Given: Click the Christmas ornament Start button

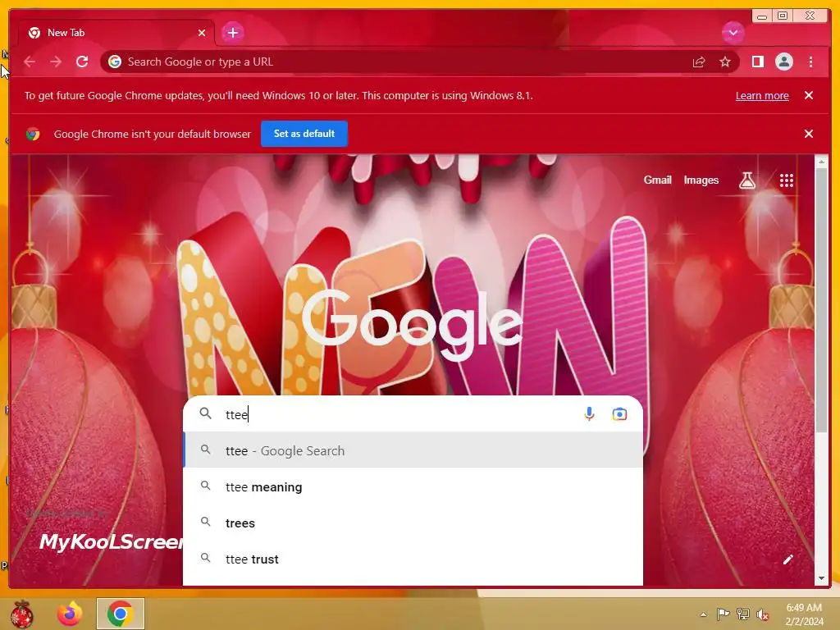Looking at the screenshot, I should click(22, 614).
